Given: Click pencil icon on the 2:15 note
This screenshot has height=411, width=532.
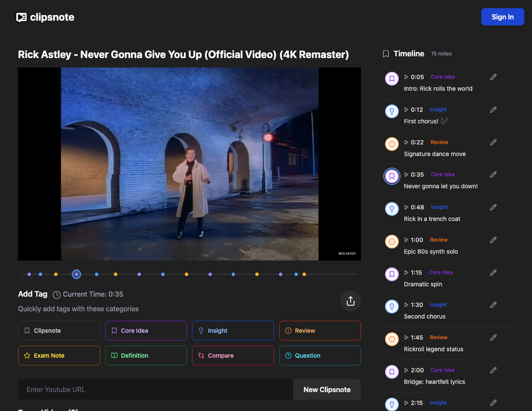Looking at the screenshot, I should tap(493, 403).
